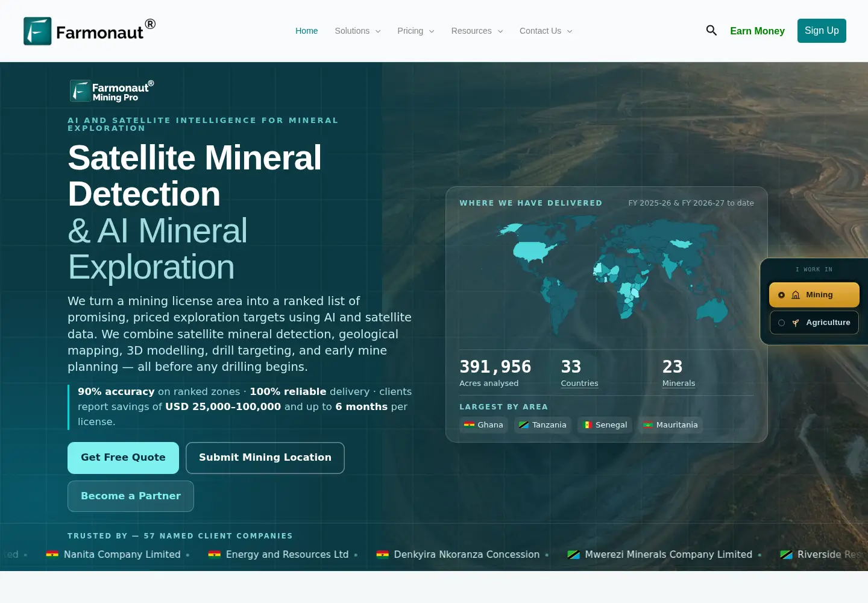Click the Get Free Quote button
This screenshot has width=868, height=603.
point(123,458)
